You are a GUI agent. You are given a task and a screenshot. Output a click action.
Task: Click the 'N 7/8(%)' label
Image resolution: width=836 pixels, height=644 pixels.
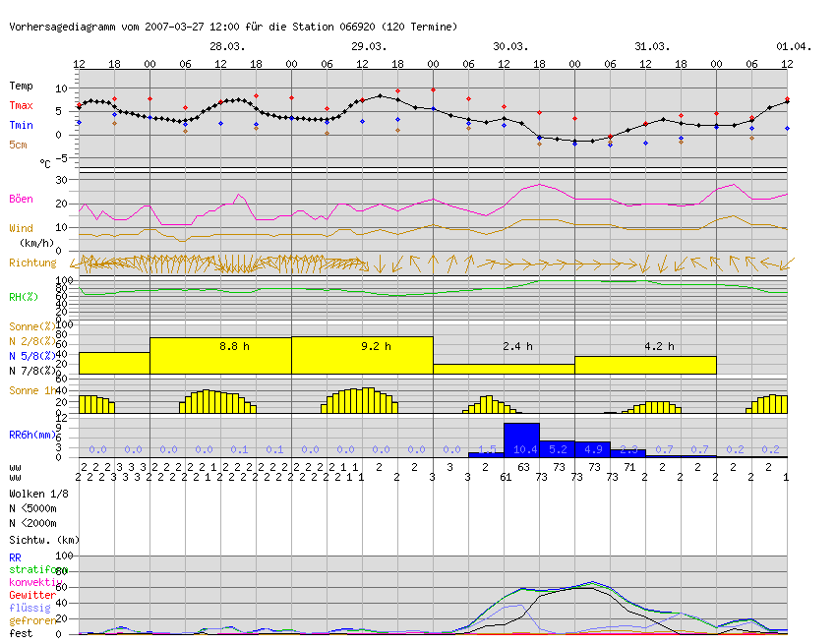(x=32, y=371)
